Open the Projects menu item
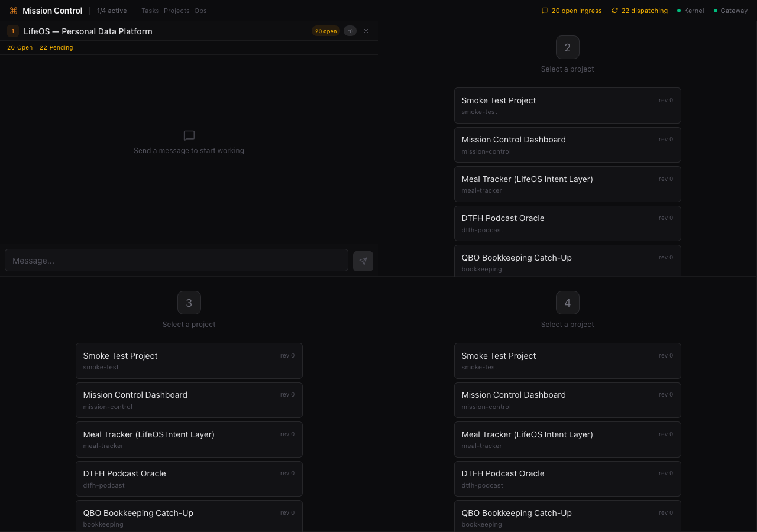 [177, 11]
